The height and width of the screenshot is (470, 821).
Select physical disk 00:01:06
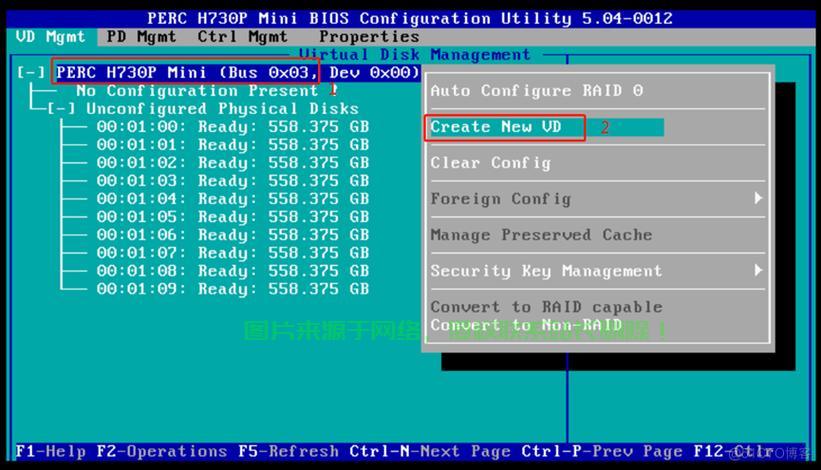(x=232, y=235)
